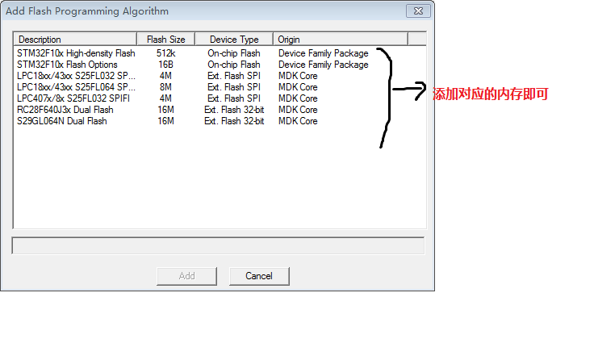
Task: Close the Add Flash Programming Algorithm dialog
Action: [418, 11]
